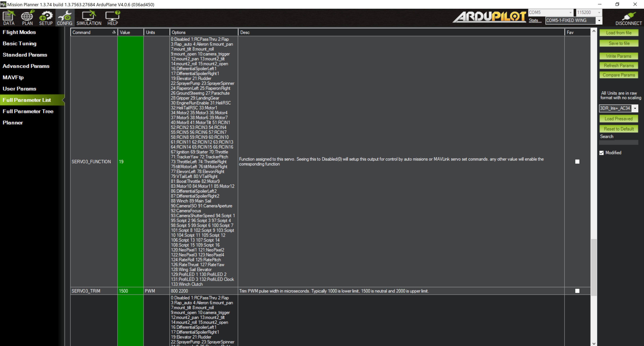Expand the 3DR_Iris+ presaved params dropdown

coord(635,108)
